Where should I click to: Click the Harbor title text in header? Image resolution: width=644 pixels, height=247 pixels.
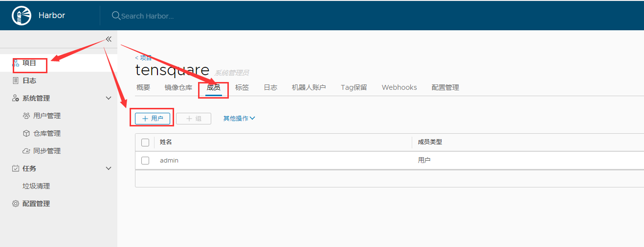pos(52,15)
